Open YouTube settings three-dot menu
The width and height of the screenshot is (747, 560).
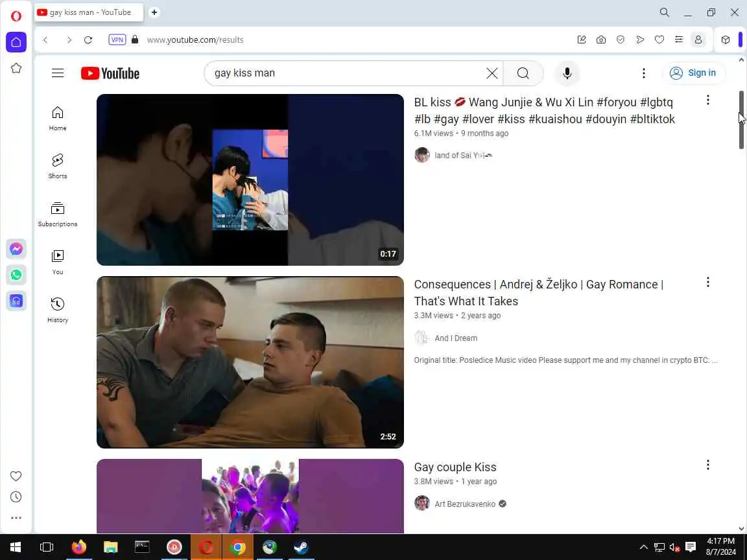point(644,73)
